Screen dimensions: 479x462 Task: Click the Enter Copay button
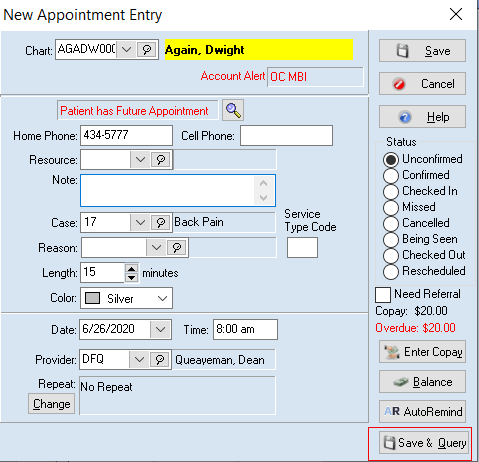(x=422, y=352)
